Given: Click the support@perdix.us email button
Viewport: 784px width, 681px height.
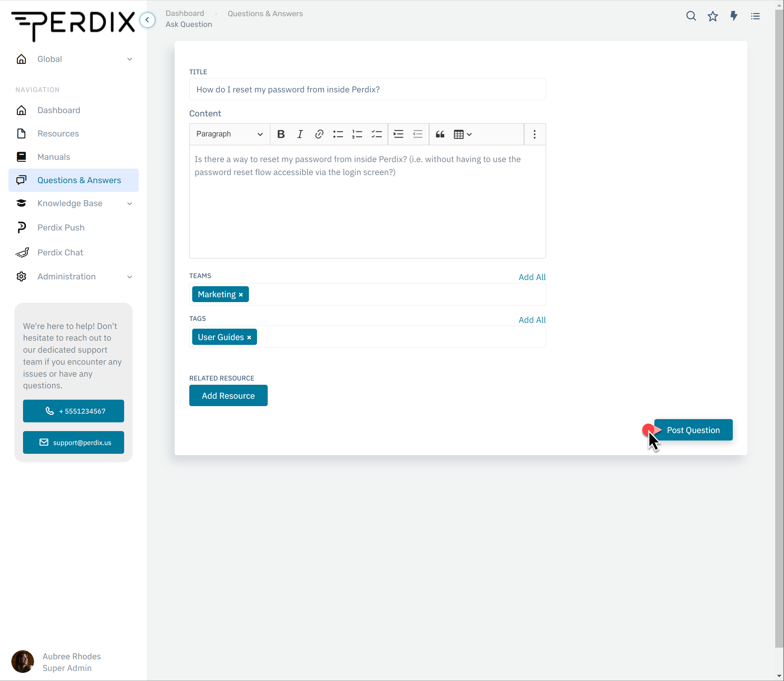Looking at the screenshot, I should pyautogui.click(x=73, y=442).
